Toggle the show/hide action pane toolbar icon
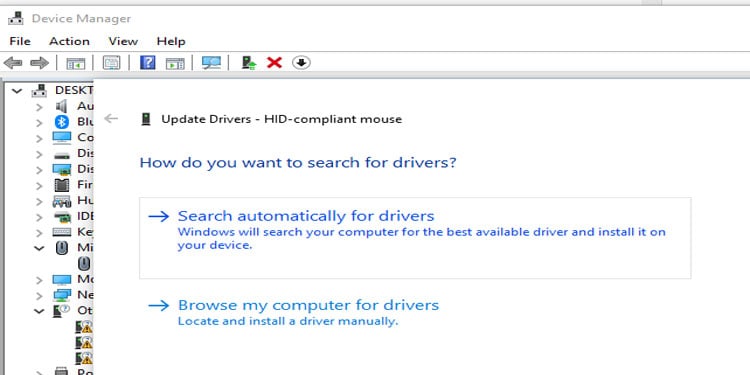 (x=175, y=63)
